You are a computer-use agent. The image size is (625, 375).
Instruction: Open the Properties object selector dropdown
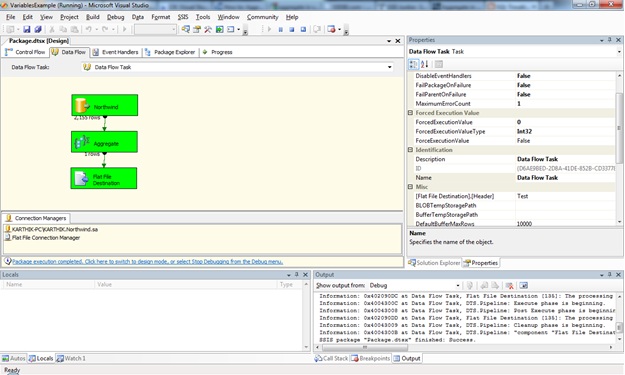pos(619,51)
